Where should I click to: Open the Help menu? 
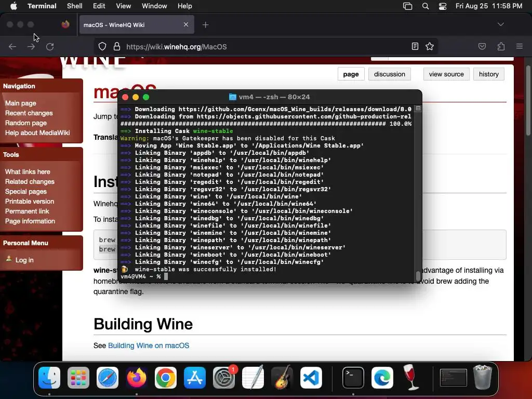point(185,6)
